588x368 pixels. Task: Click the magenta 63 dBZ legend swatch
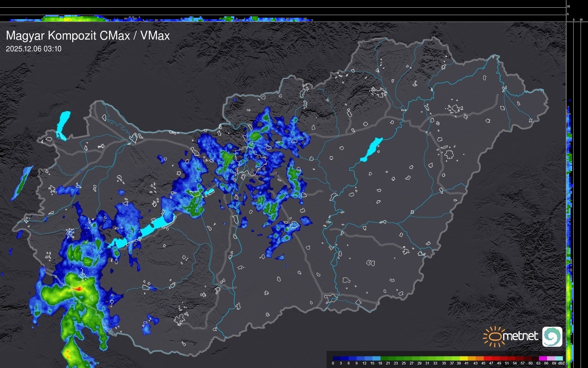pos(542,358)
